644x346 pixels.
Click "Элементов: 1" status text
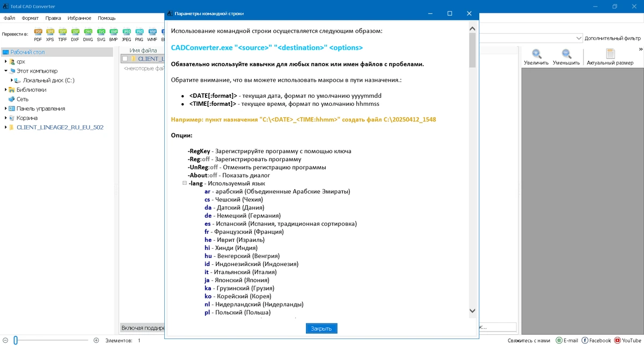tap(123, 340)
